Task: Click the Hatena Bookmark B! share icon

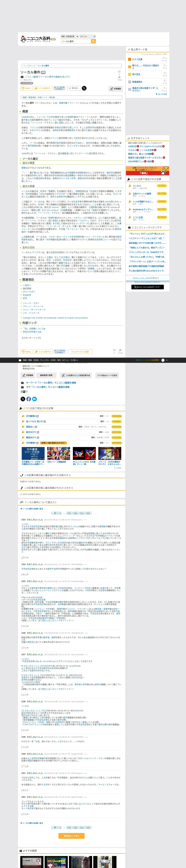Action: pos(34,399)
